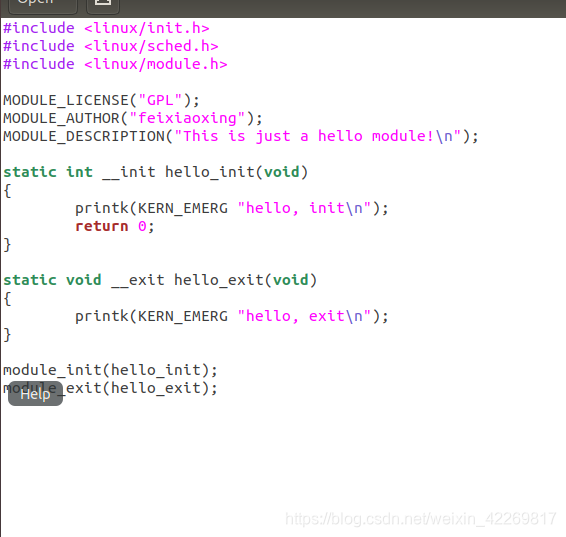Click the new document icon beside Open
This screenshot has width=566, height=537.
coord(103,5)
